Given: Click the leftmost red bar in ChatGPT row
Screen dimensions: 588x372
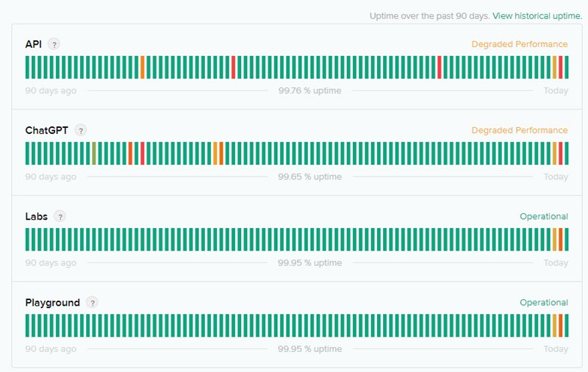Looking at the screenshot, I should [143, 154].
